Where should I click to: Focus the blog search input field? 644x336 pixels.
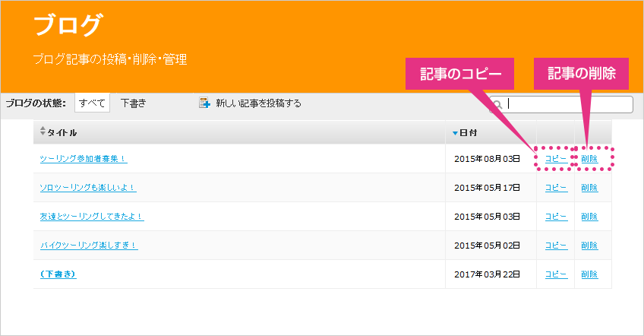click(x=560, y=104)
